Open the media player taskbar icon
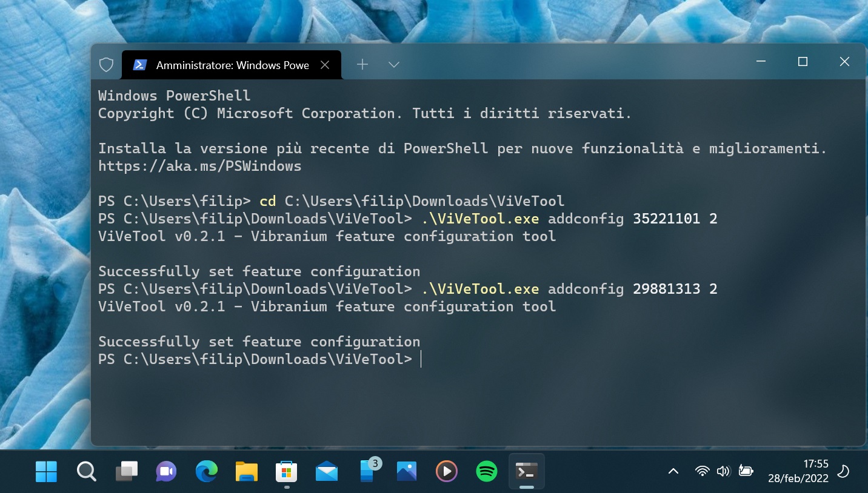868x493 pixels. pyautogui.click(x=447, y=471)
